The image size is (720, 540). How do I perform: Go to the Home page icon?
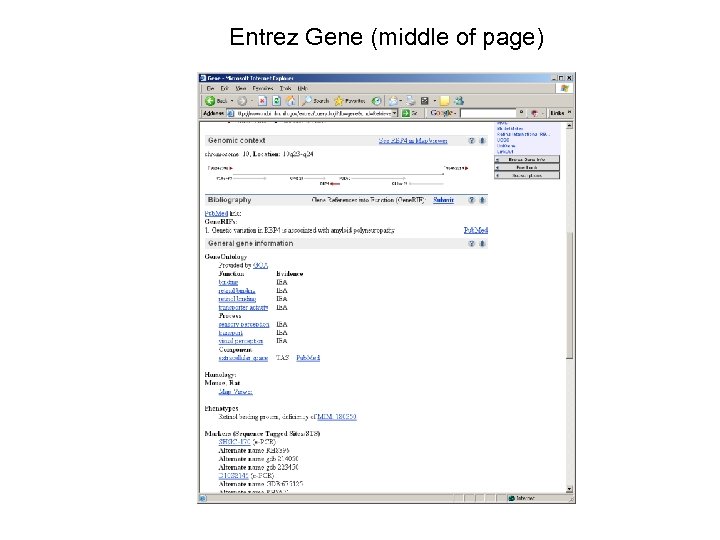tap(290, 101)
